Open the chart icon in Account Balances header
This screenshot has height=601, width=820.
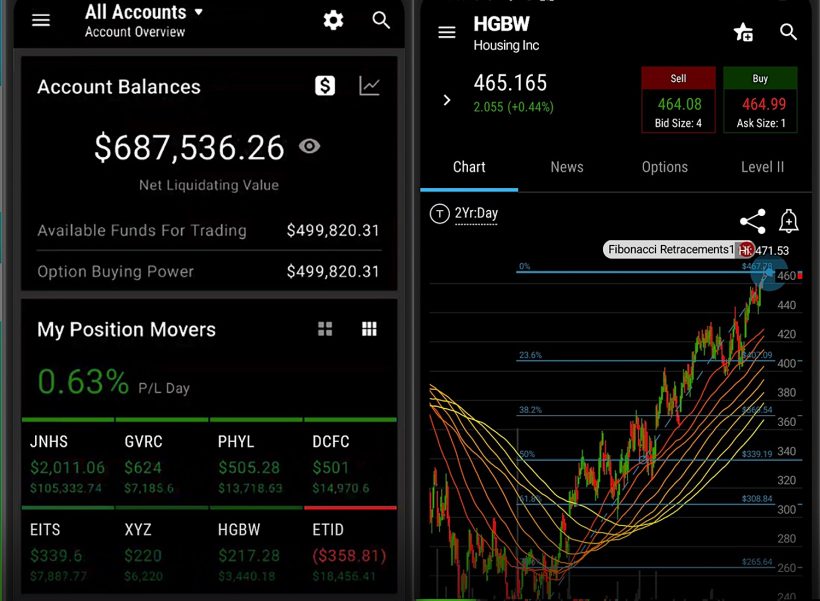(x=369, y=86)
